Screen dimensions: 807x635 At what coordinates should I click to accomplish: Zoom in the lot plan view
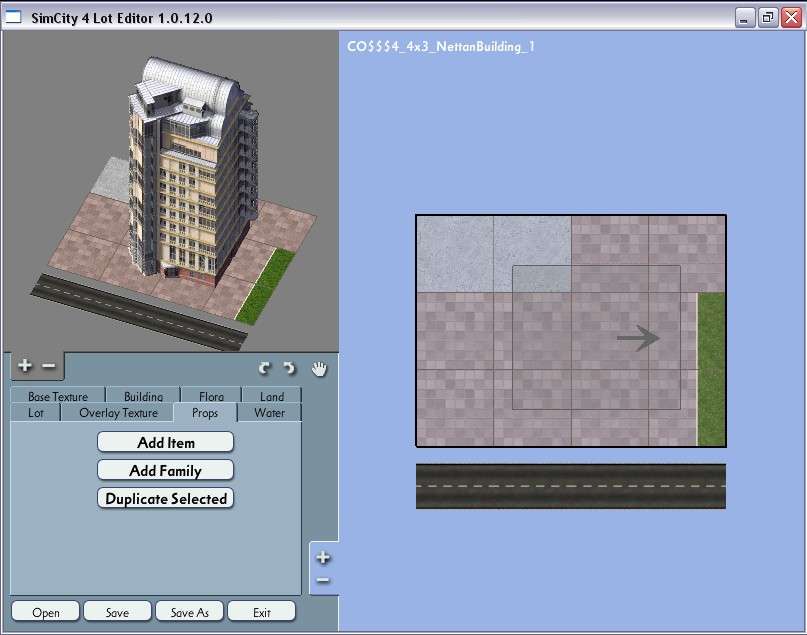323,557
